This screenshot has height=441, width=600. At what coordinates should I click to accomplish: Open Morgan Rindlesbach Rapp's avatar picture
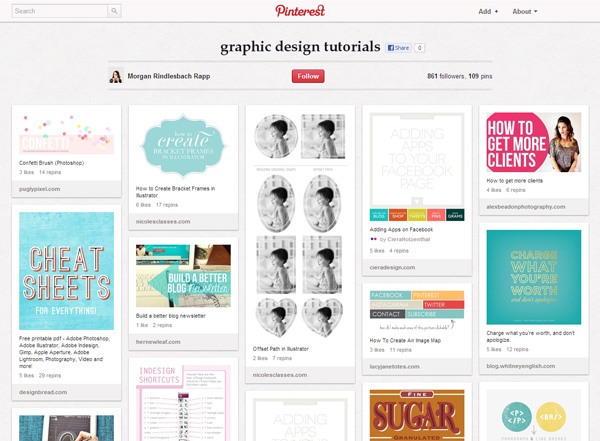(x=117, y=76)
